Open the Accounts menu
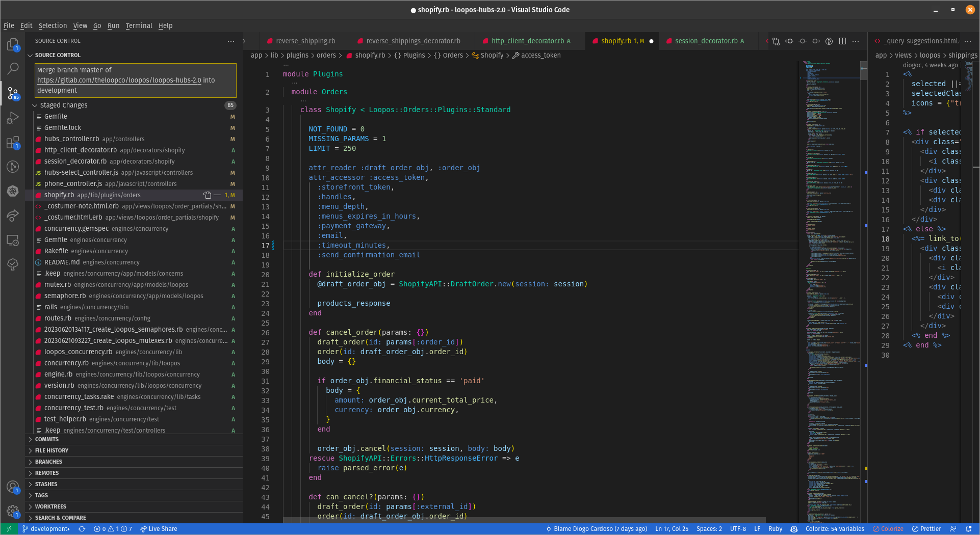This screenshot has width=980, height=535. [13, 487]
